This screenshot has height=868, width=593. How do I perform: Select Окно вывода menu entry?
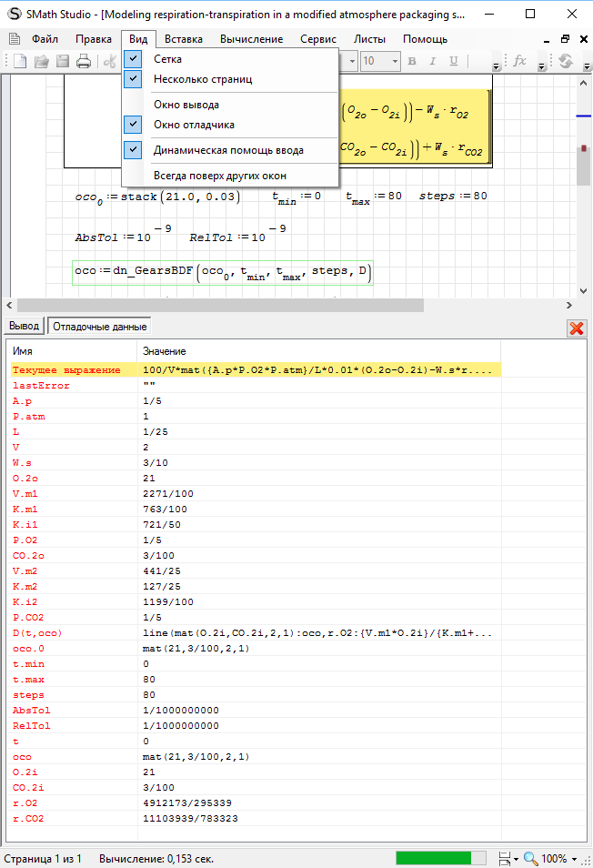pos(186,105)
